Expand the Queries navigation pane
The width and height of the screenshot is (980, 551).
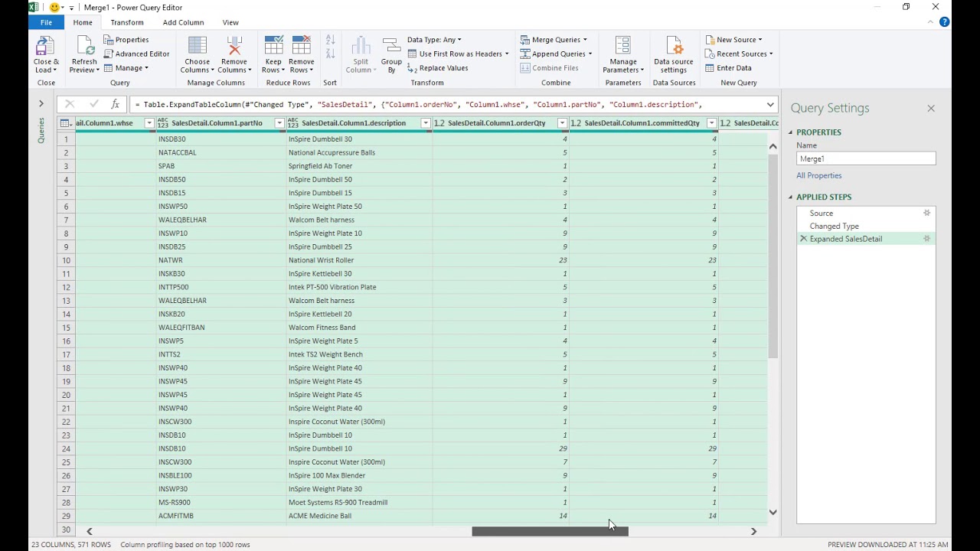41,103
